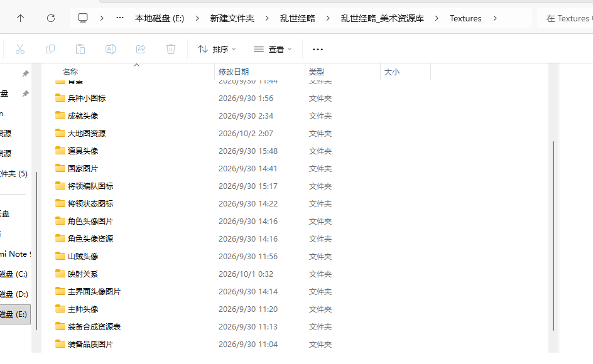Select the 成就头像 folder icon
Viewport: 593px width, 364px height.
pos(60,115)
